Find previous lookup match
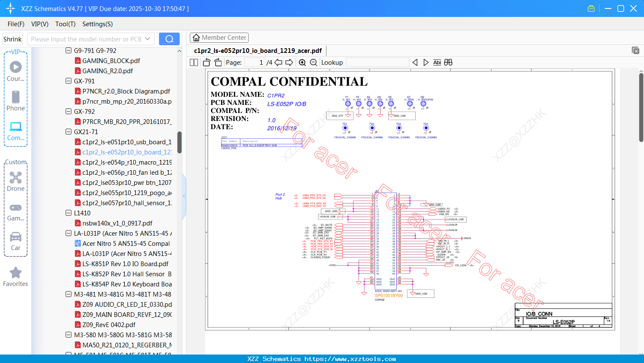 [x=415, y=62]
